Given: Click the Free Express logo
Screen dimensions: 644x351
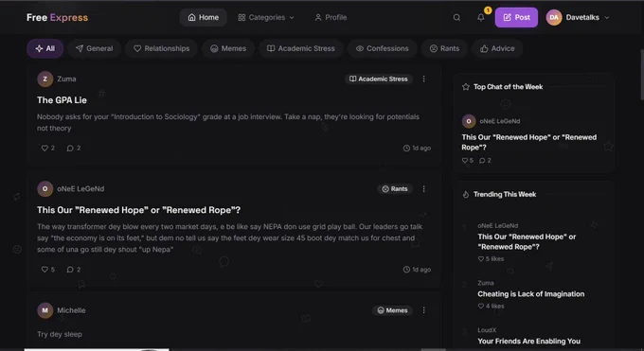Looking at the screenshot, I should pyautogui.click(x=57, y=17).
